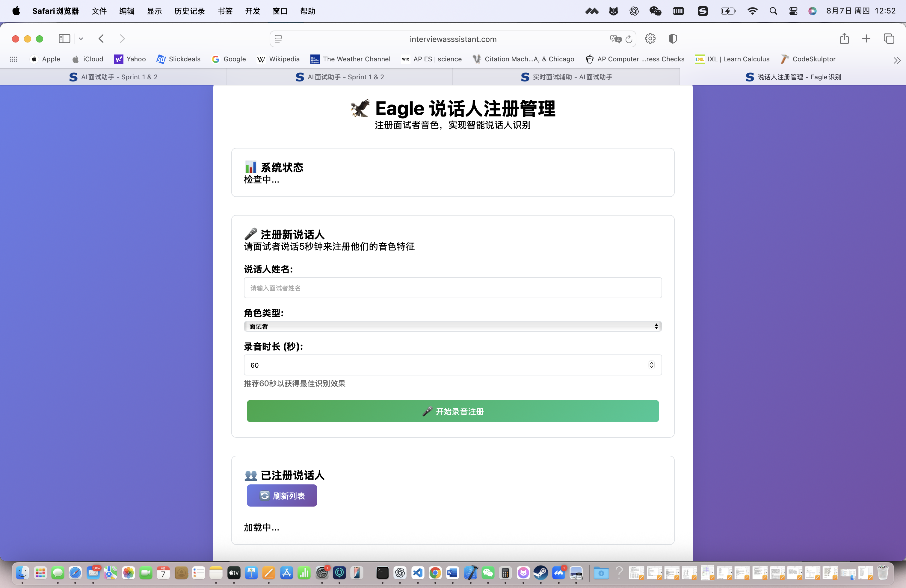
Task: Click the 刷新列表 button
Action: pyautogui.click(x=282, y=495)
